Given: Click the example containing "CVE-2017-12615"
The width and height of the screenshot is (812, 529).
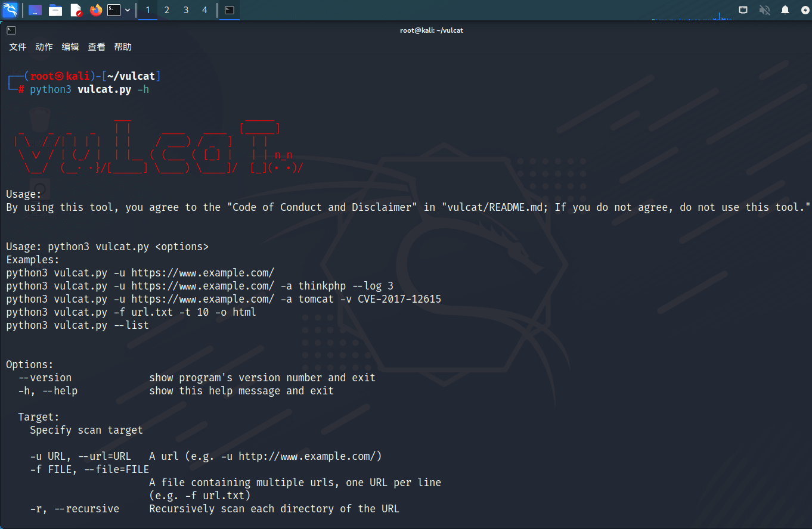Looking at the screenshot, I should 224,299.
